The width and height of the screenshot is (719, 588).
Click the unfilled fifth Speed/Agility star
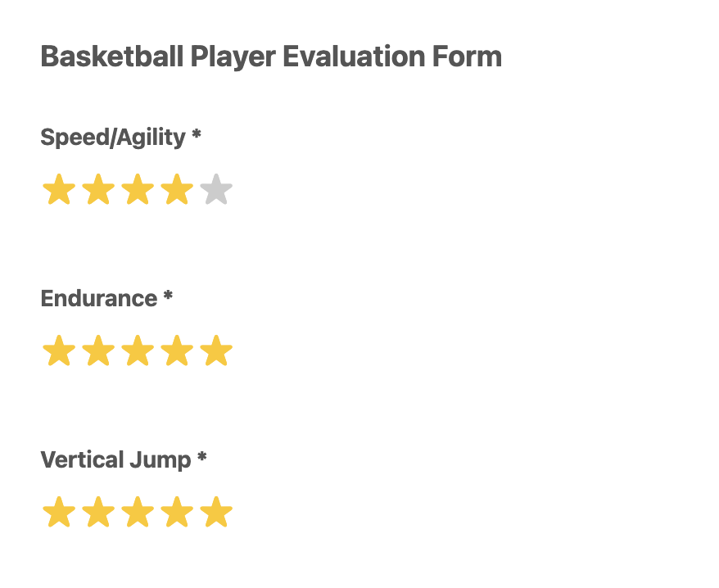point(217,188)
